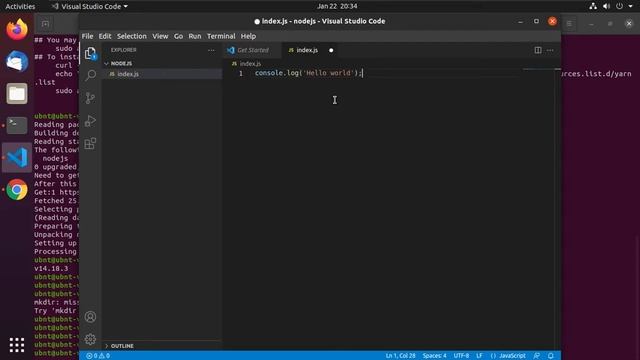Screen dimensions: 640x360
Task: Open Explorer Views and More Actions ellipsis
Action: 211,50
